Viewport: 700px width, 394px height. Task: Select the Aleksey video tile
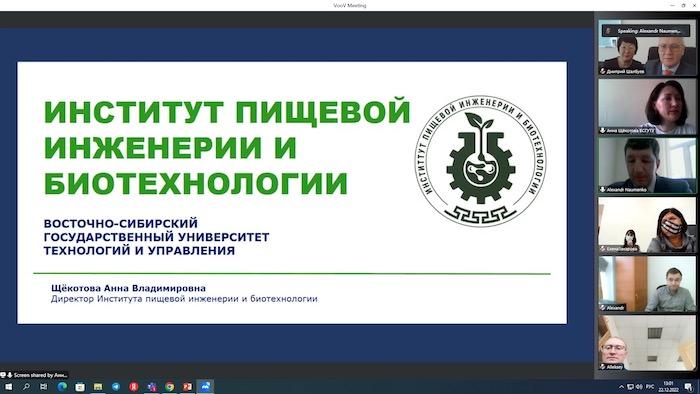(x=647, y=343)
